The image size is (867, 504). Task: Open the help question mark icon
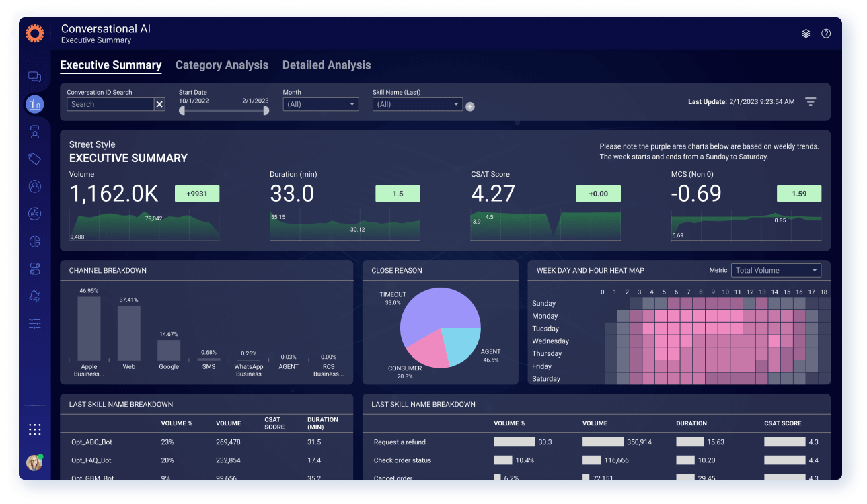click(826, 34)
